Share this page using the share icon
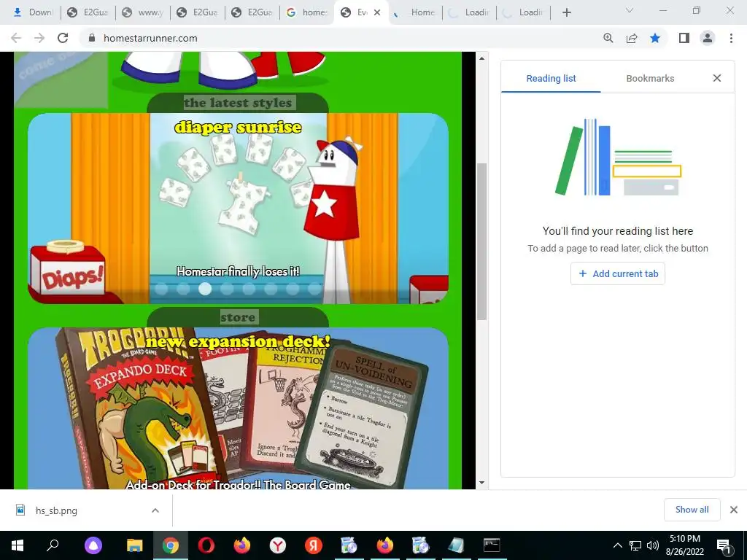Screen dimensions: 747x560 coord(632,38)
